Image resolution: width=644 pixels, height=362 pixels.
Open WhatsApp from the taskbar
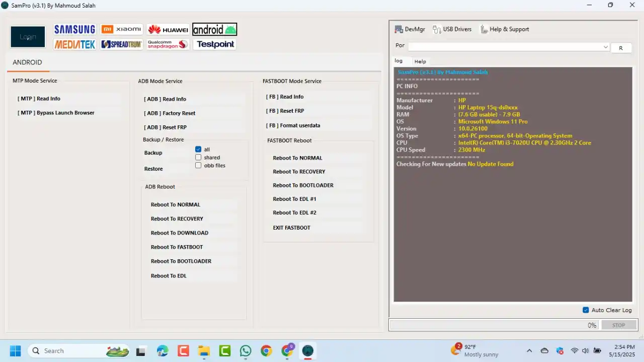tap(246, 350)
